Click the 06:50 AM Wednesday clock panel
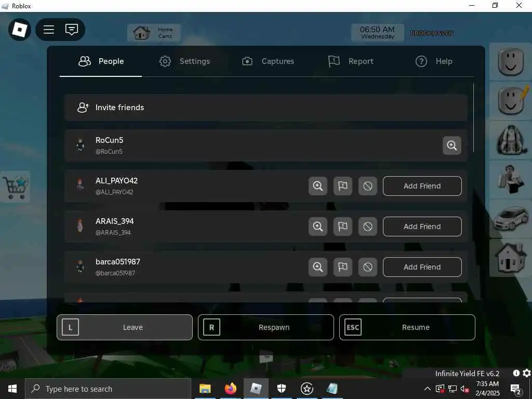This screenshot has width=532, height=399. 377,33
